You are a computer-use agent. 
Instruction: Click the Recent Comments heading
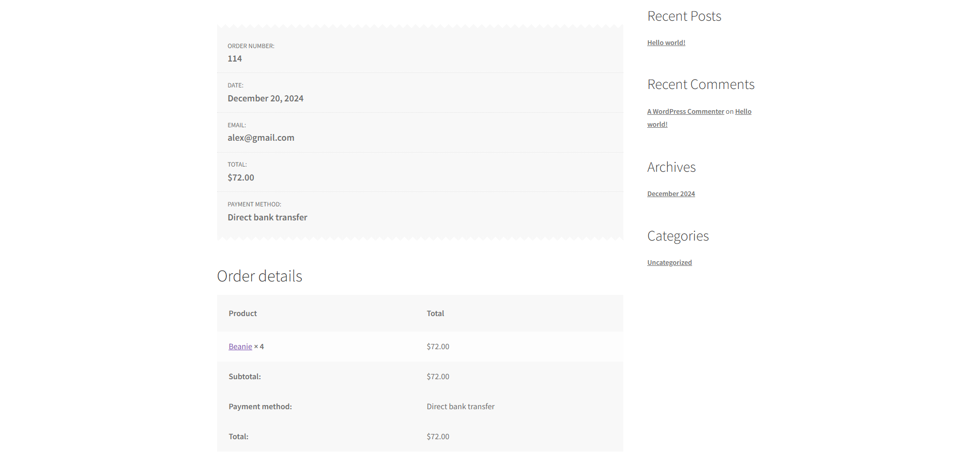700,85
